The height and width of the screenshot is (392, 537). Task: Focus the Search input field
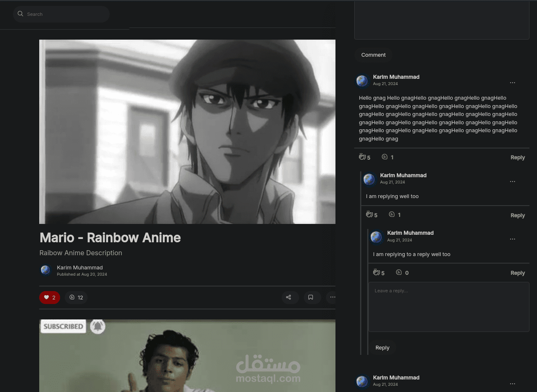61,14
